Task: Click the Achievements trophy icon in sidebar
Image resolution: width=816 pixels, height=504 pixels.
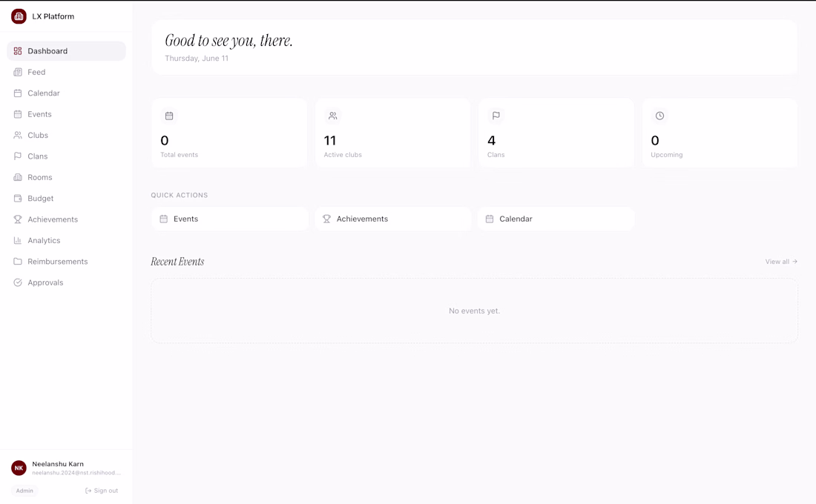Action: click(18, 219)
